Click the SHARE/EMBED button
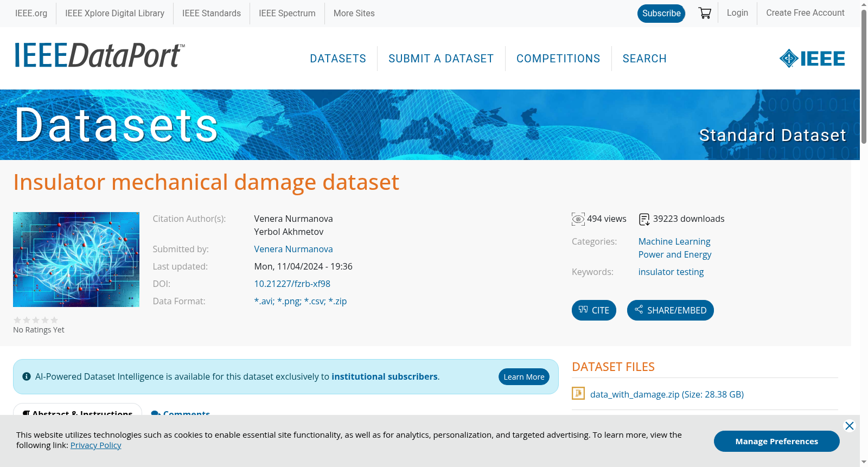 [671, 310]
